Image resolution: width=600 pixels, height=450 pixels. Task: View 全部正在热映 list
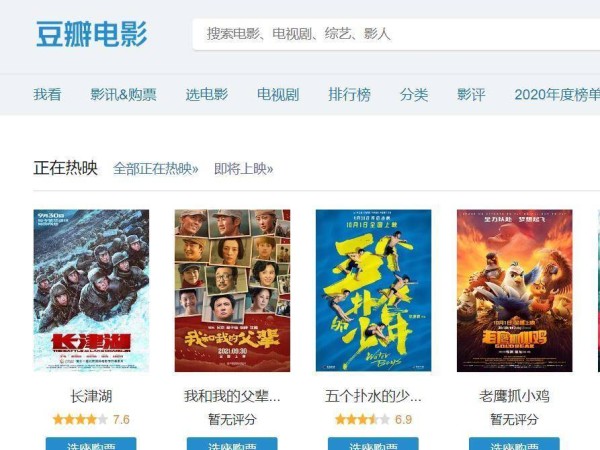tap(156, 169)
